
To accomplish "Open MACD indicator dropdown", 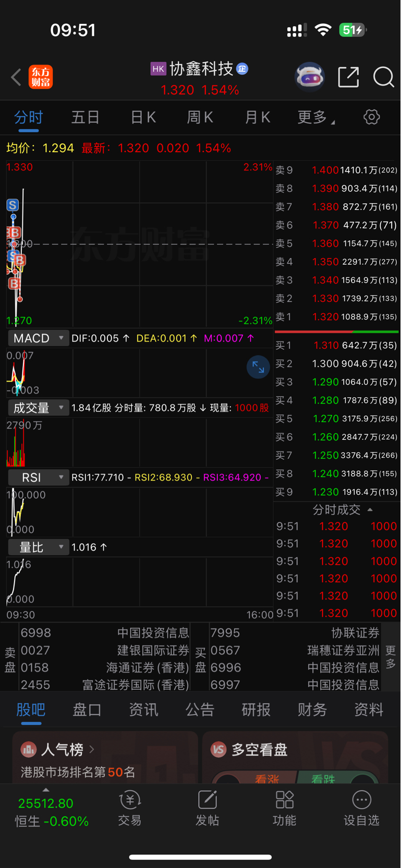I will tap(38, 338).
